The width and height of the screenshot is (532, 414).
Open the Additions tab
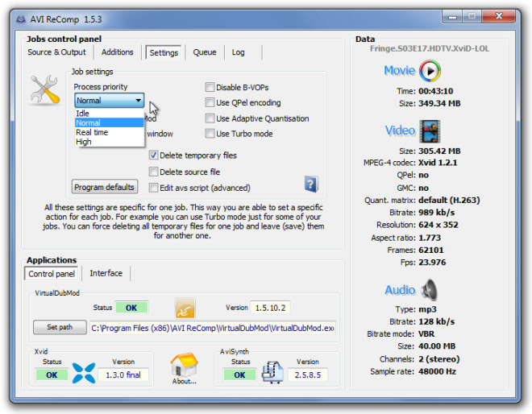tap(118, 52)
